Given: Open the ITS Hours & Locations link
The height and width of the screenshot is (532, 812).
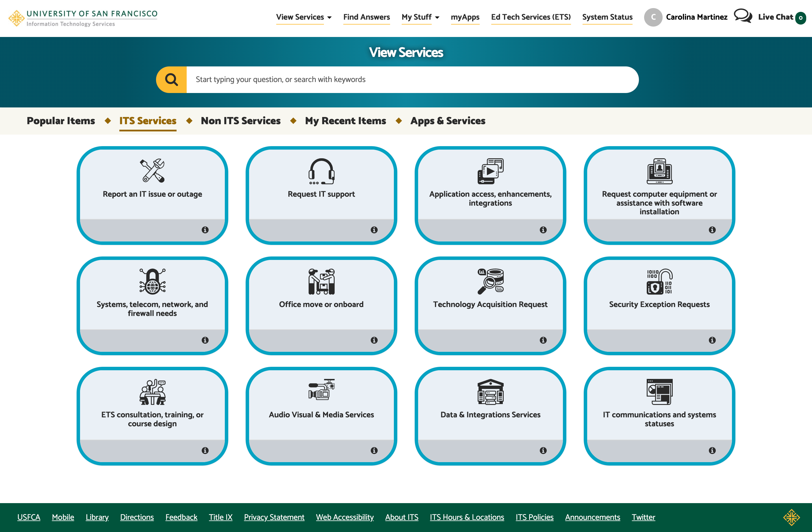Looking at the screenshot, I should click(x=467, y=517).
